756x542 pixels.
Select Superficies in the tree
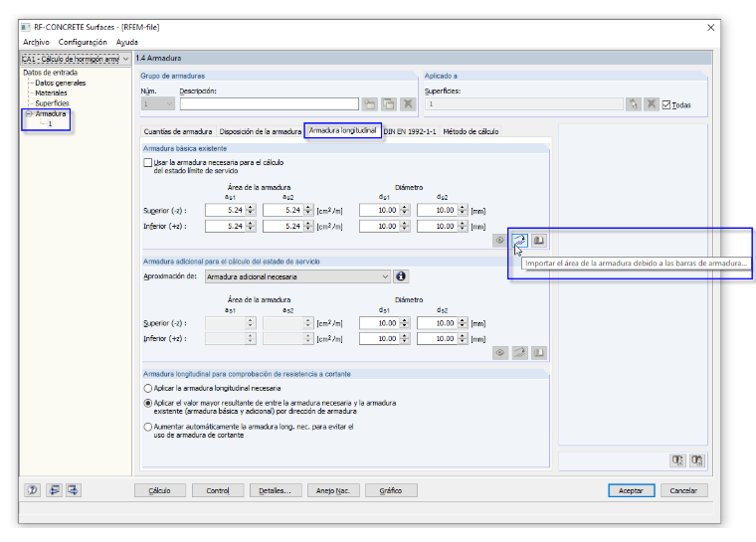(52, 103)
